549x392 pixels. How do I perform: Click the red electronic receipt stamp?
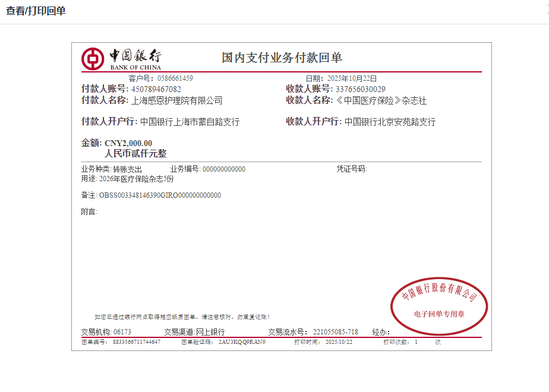click(439, 303)
